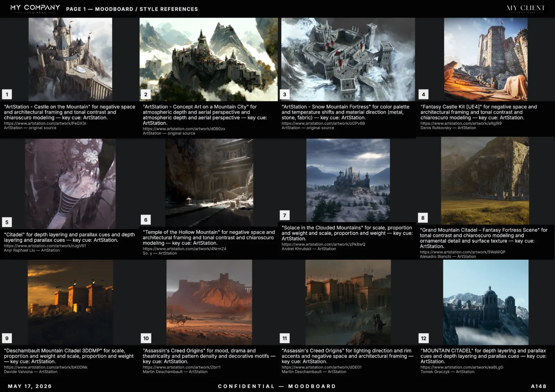The image size is (555, 392).
Task: Click the number 3 badge
Action: point(285,94)
